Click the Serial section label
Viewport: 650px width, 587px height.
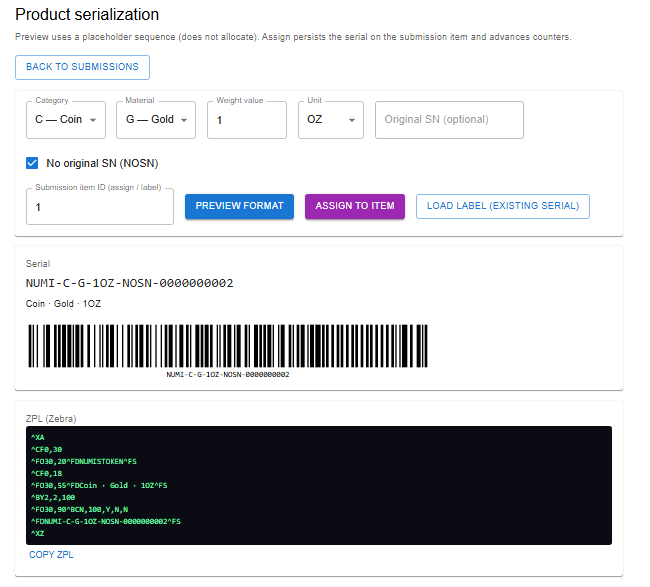[38, 264]
